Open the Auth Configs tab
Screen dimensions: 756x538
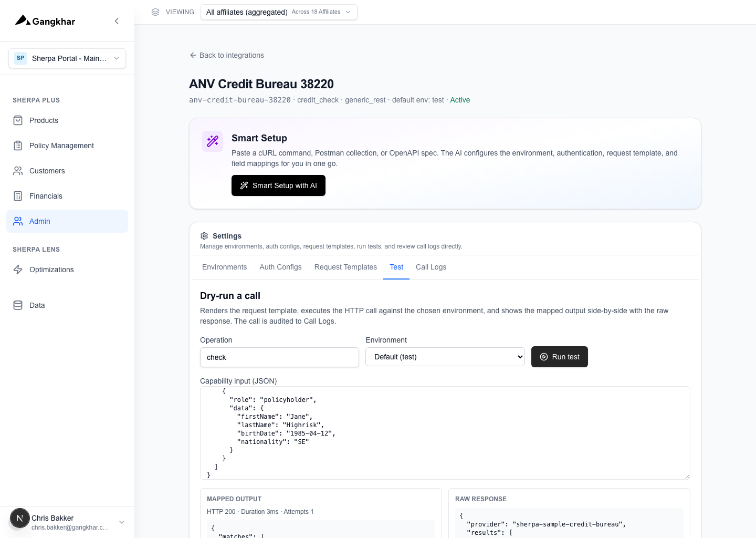(x=280, y=267)
